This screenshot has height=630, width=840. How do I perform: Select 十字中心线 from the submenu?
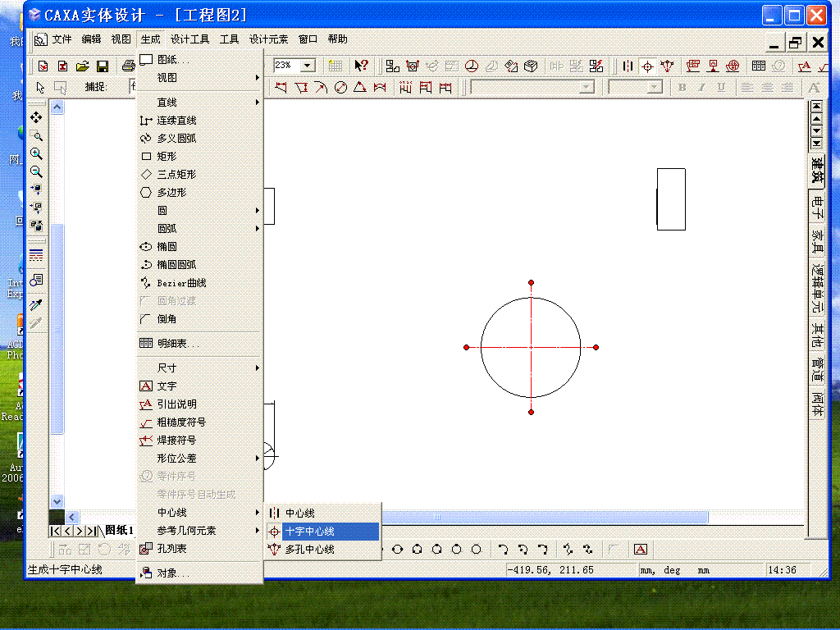pyautogui.click(x=323, y=532)
